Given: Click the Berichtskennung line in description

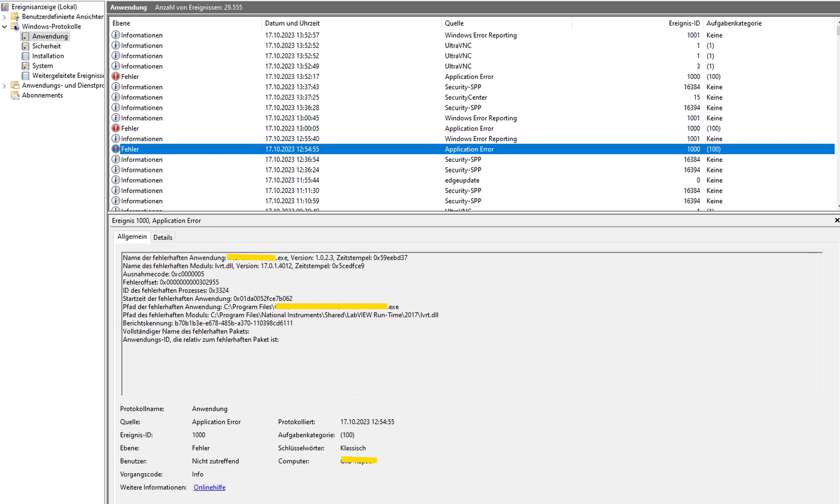Looking at the screenshot, I should tap(208, 323).
